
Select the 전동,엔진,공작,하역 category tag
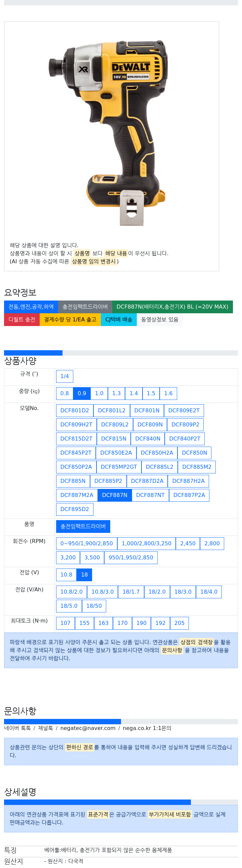[x=31, y=307]
